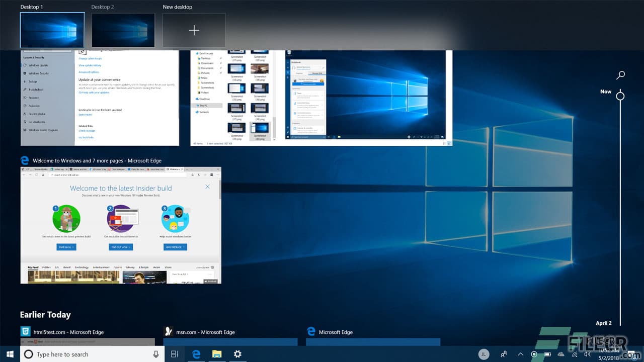Click the volume speaker icon in the tray

click(587, 354)
